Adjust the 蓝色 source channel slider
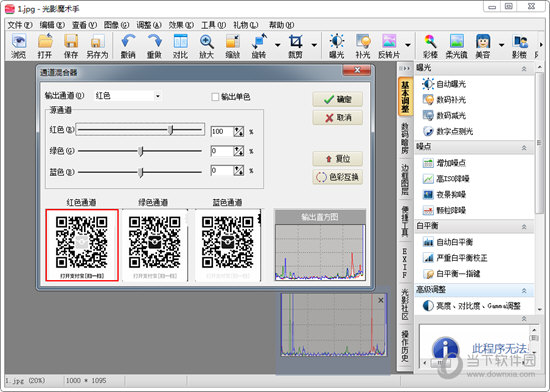 pos(140,172)
